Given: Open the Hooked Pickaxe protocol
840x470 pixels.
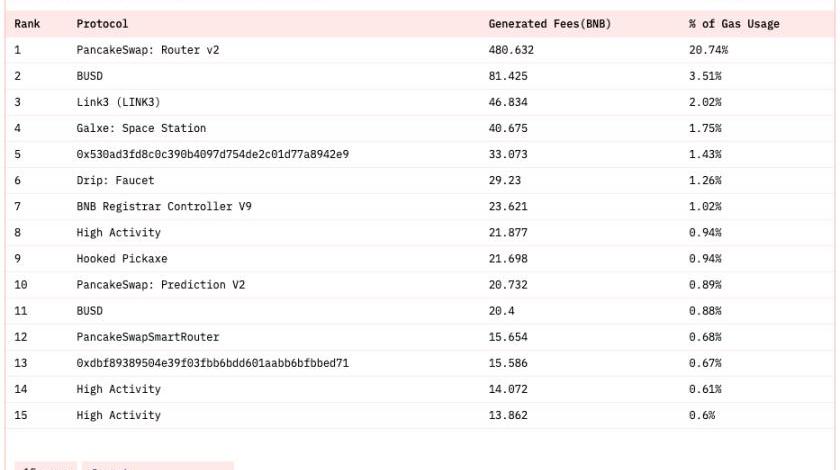Looking at the screenshot, I should click(118, 258).
